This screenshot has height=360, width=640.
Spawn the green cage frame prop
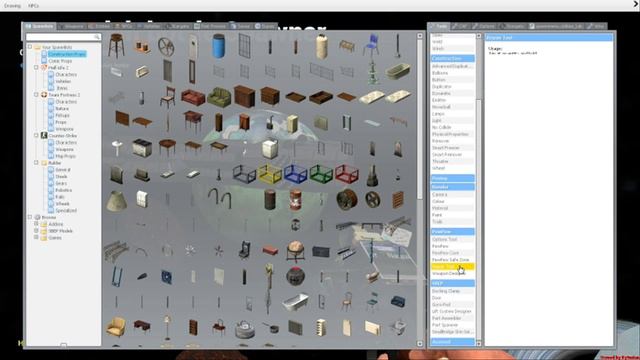[x=321, y=173]
